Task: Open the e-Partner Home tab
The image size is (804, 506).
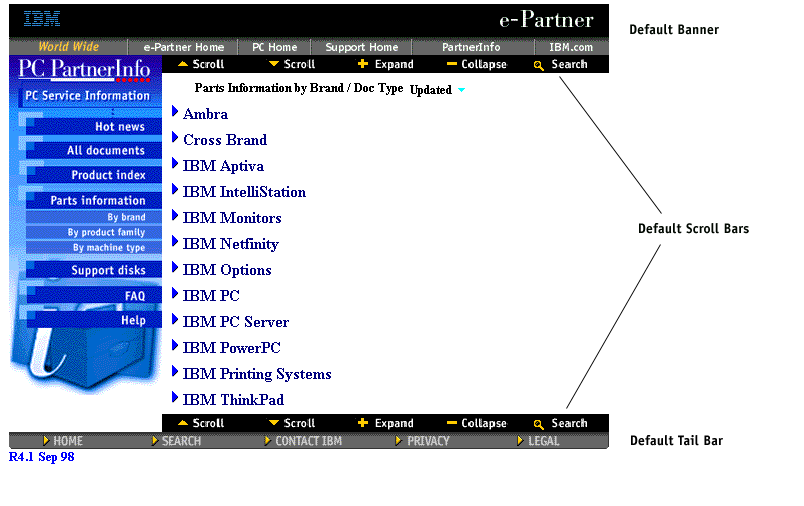Action: click(x=183, y=47)
